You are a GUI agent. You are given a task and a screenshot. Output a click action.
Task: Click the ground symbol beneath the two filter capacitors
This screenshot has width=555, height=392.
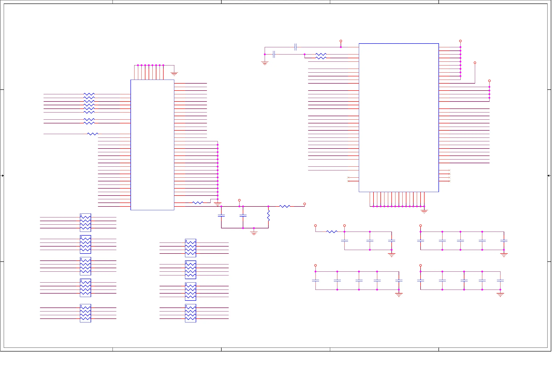click(x=254, y=233)
